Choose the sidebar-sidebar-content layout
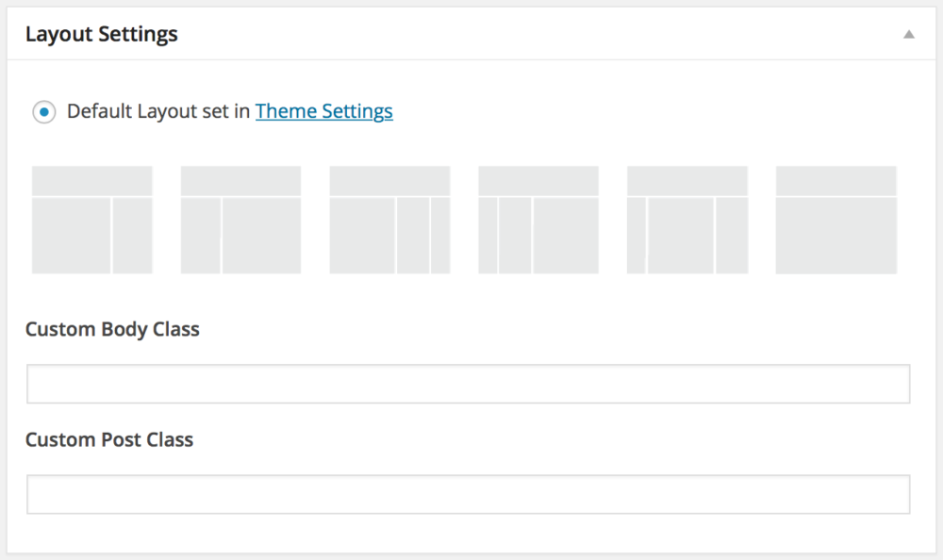This screenshot has width=943, height=560. [538, 220]
